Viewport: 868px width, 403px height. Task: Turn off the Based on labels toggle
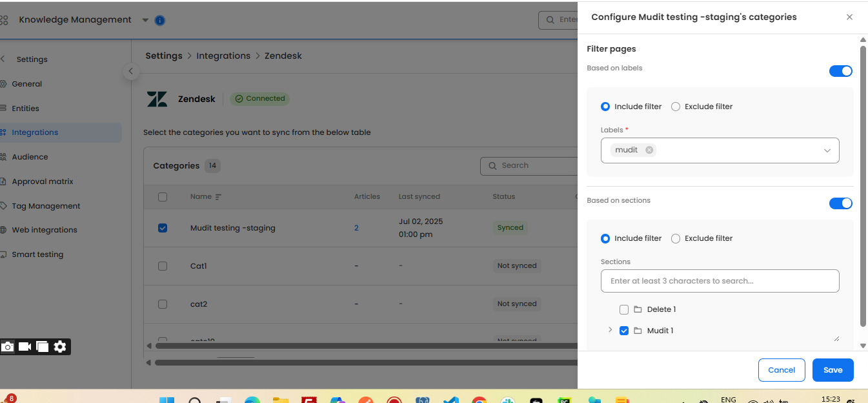[841, 71]
